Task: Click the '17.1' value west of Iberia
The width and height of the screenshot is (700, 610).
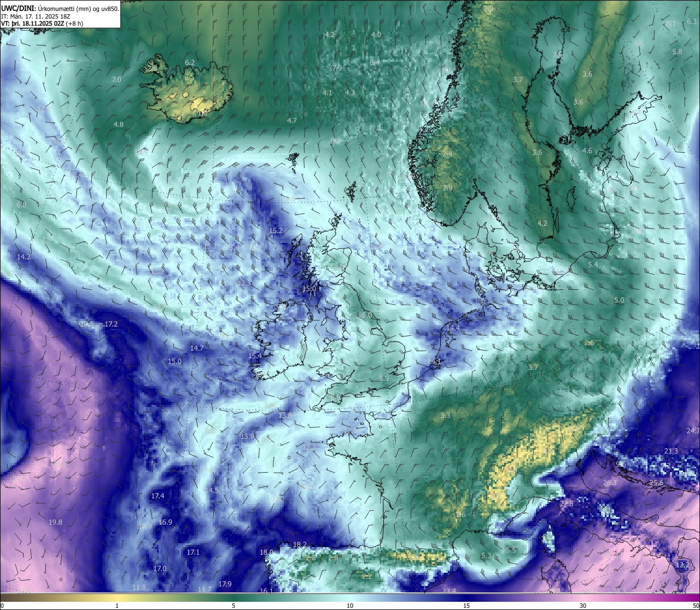Action: 193,553
